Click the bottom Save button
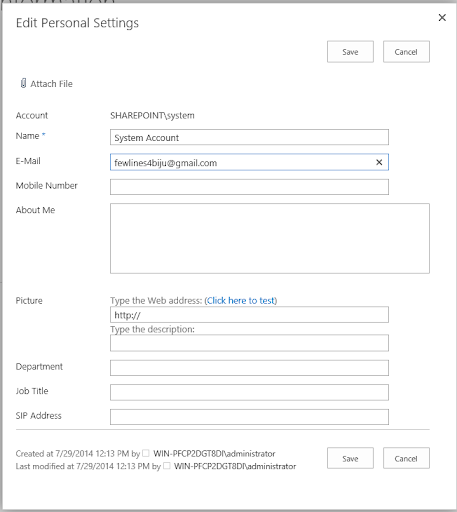Viewport: 457px width, 512px height. (350, 458)
